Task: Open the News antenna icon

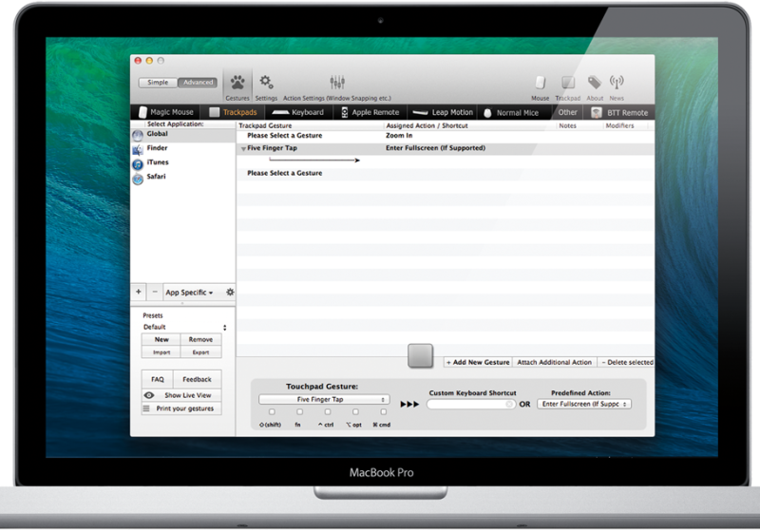Action: point(617,85)
